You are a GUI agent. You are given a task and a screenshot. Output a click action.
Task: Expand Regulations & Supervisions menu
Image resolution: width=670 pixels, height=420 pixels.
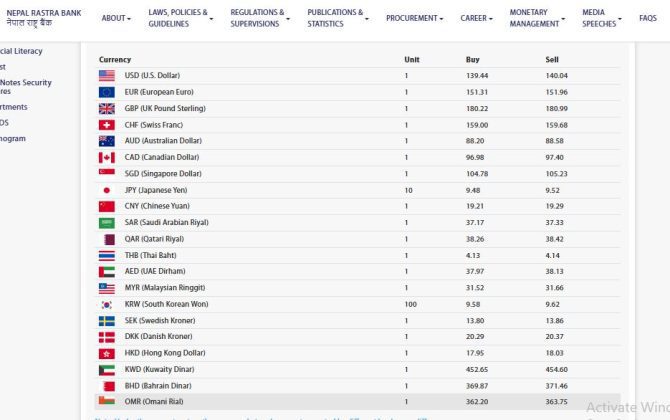[x=260, y=18]
